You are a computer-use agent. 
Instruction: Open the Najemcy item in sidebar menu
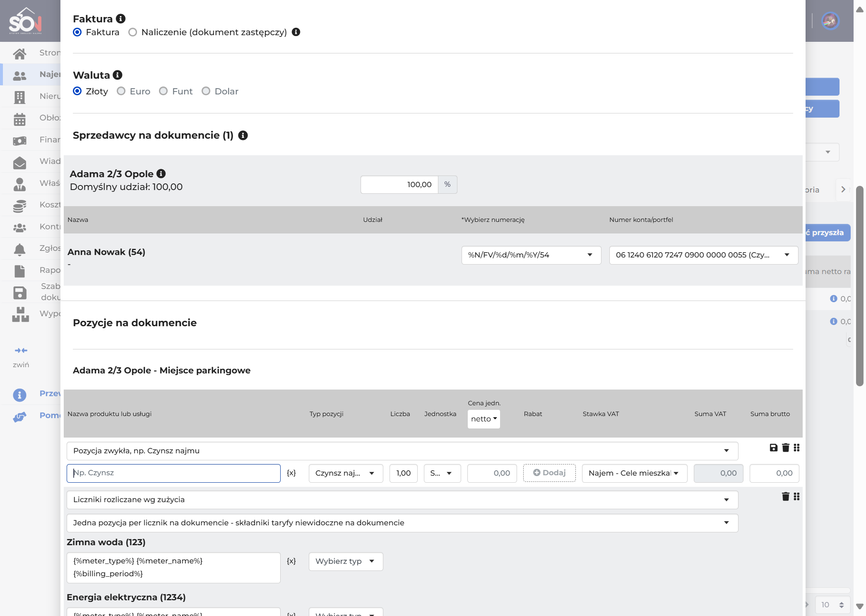pyautogui.click(x=30, y=75)
